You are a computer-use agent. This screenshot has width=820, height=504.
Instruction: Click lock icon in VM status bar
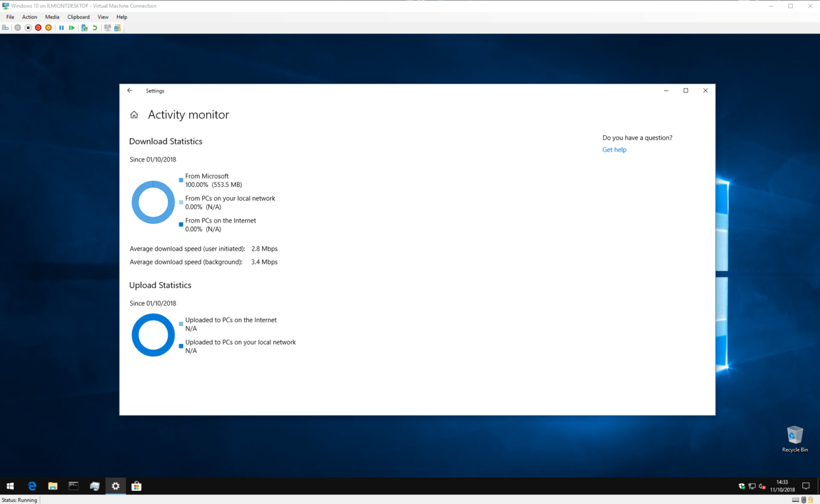tap(811, 500)
